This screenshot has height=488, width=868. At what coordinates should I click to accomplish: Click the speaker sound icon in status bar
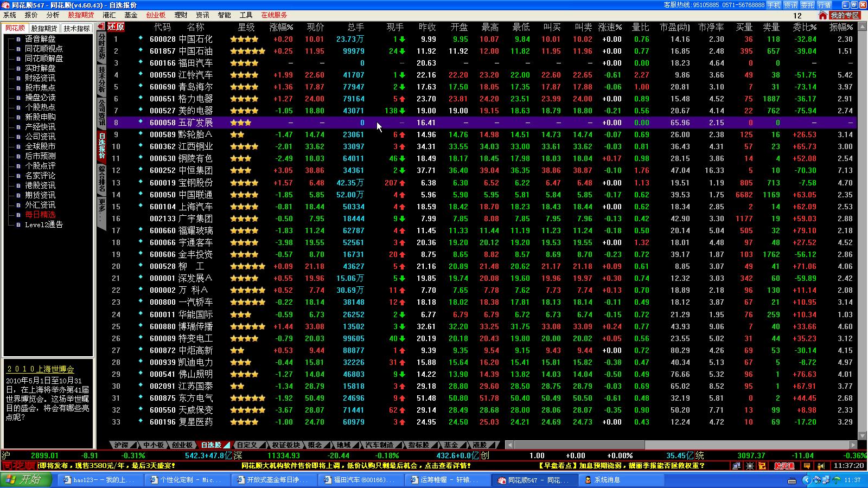coord(820,466)
